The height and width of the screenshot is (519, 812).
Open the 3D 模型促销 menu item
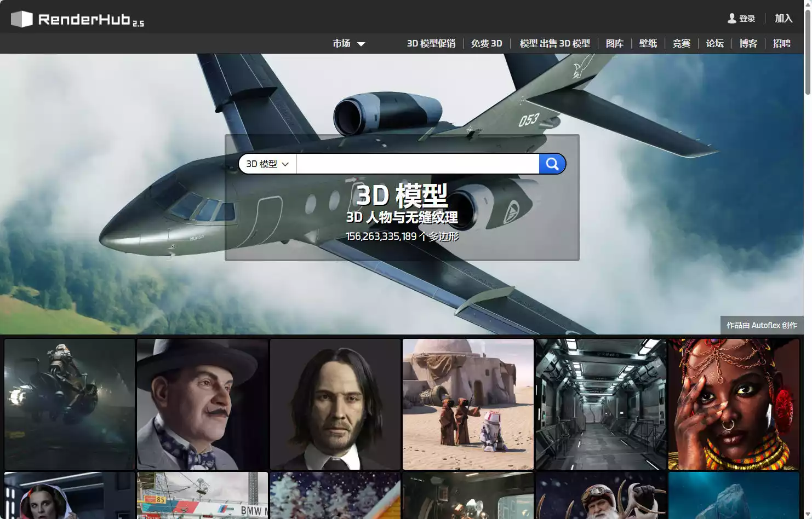(x=431, y=43)
